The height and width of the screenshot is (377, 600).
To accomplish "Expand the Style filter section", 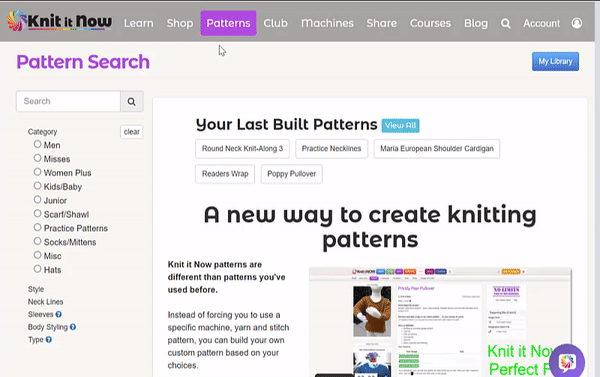I will [x=36, y=289].
